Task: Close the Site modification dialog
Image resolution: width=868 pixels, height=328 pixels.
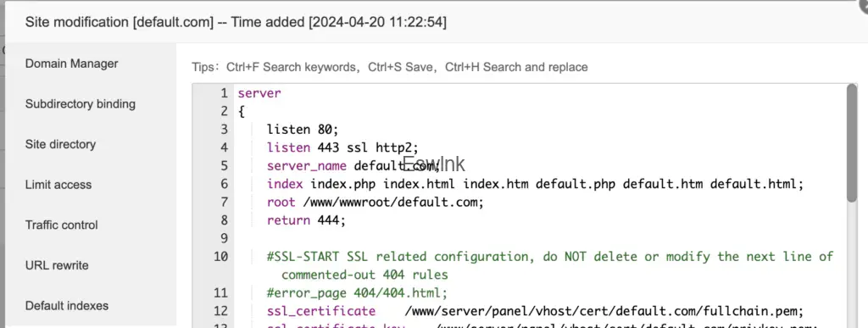Action: point(863,3)
